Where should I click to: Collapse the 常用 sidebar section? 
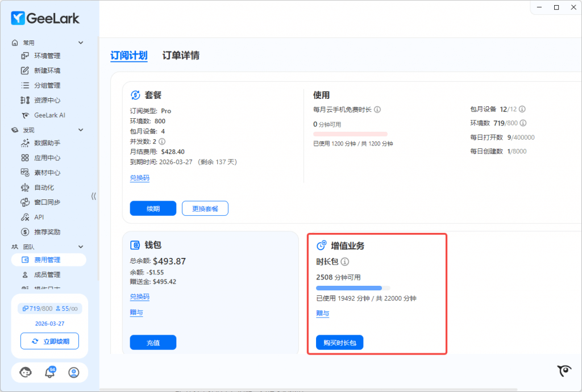click(81, 43)
